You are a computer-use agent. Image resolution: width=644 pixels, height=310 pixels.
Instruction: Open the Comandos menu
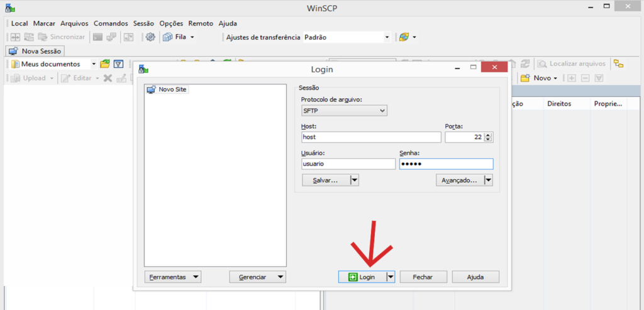click(x=111, y=23)
